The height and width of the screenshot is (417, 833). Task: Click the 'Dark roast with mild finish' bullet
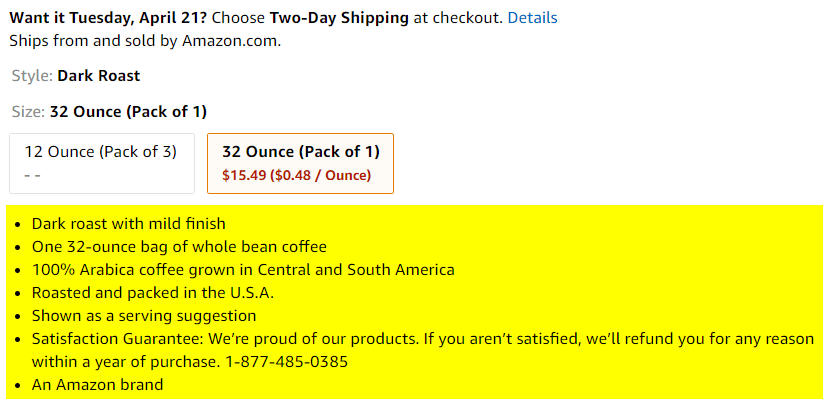[x=129, y=224]
